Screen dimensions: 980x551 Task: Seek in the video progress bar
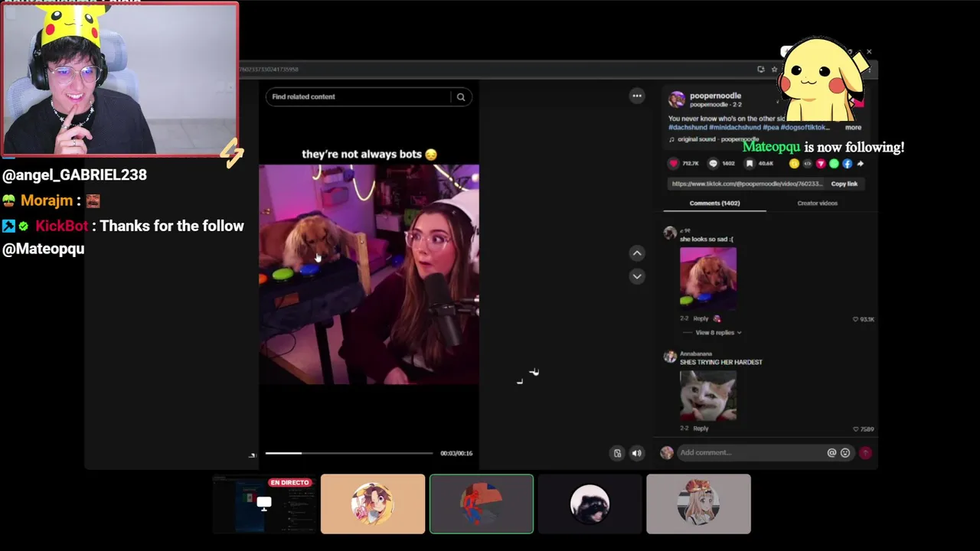[349, 453]
